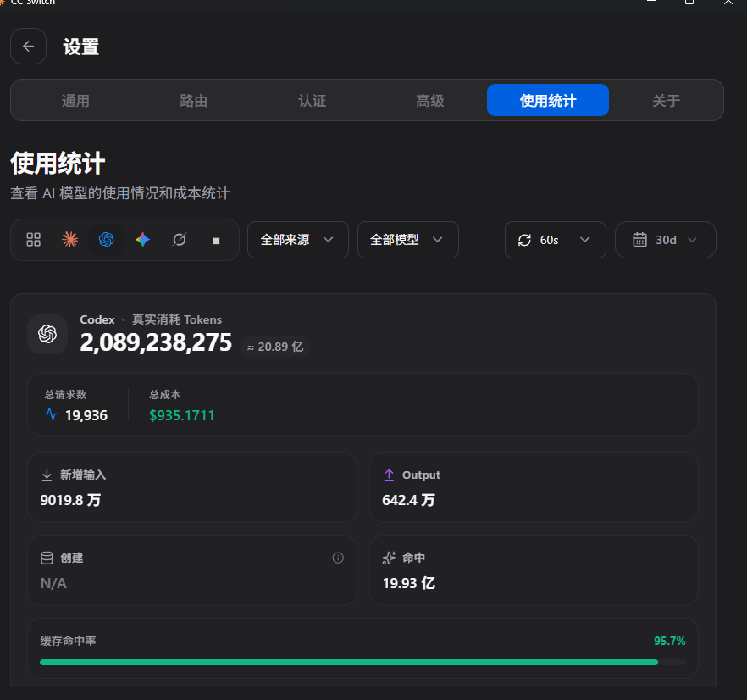The height and width of the screenshot is (700, 747).
Task: Filter by Claude starburst icon
Action: (70, 239)
